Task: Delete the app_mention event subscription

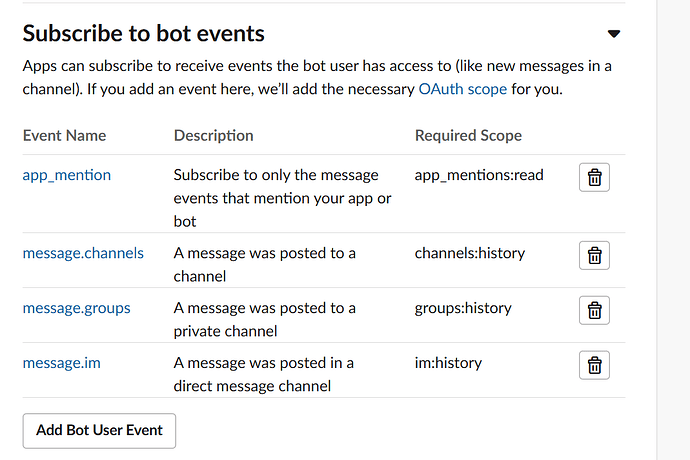Action: tap(594, 177)
